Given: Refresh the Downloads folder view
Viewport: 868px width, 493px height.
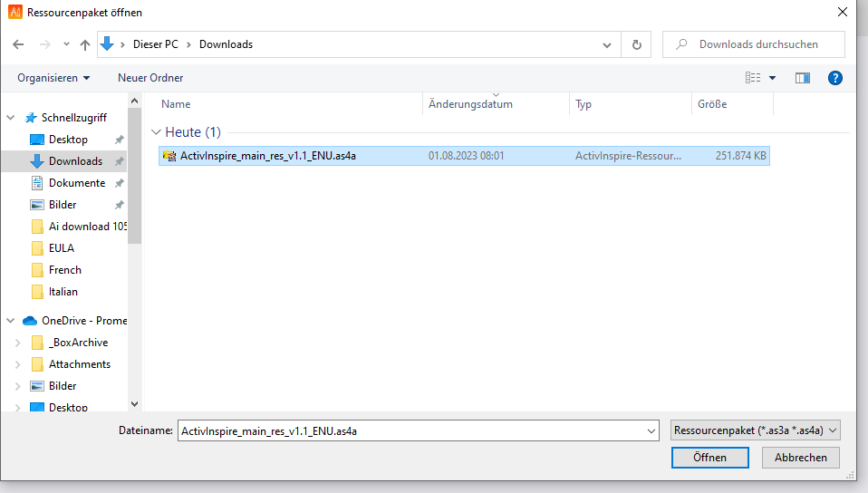Looking at the screenshot, I should (637, 44).
